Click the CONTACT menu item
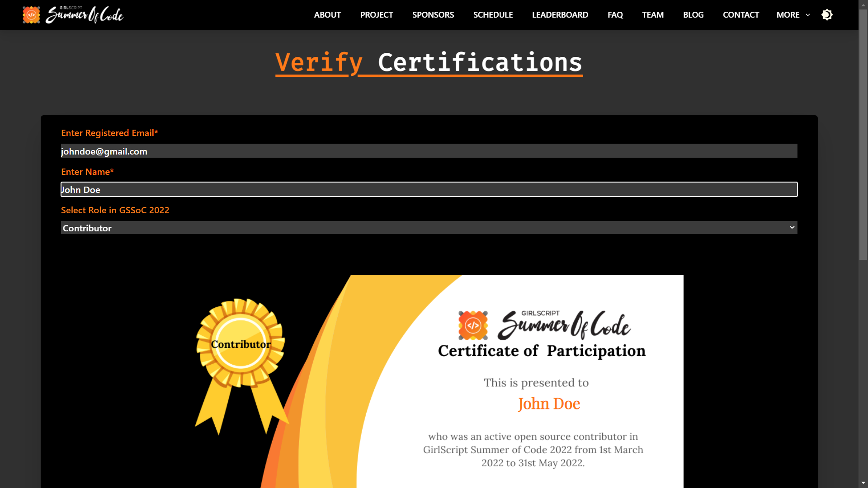Screen dimensions: 868x488 click(741, 14)
